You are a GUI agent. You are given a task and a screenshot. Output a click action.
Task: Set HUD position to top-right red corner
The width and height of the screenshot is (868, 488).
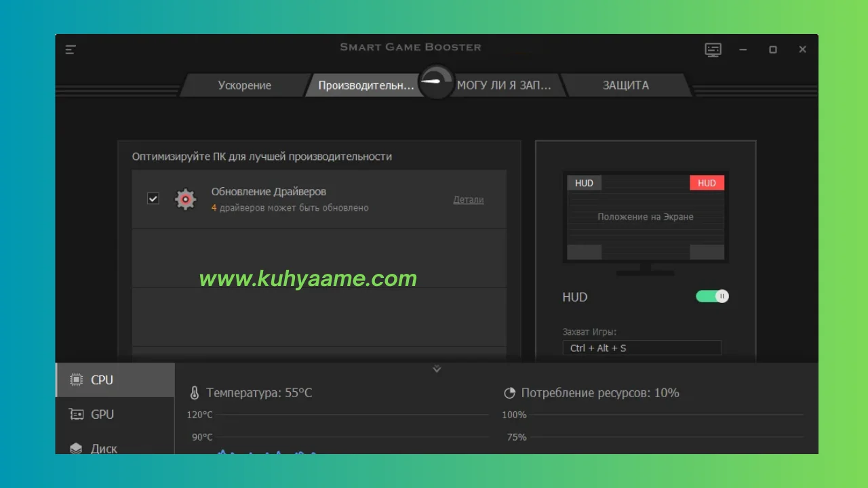click(x=707, y=183)
